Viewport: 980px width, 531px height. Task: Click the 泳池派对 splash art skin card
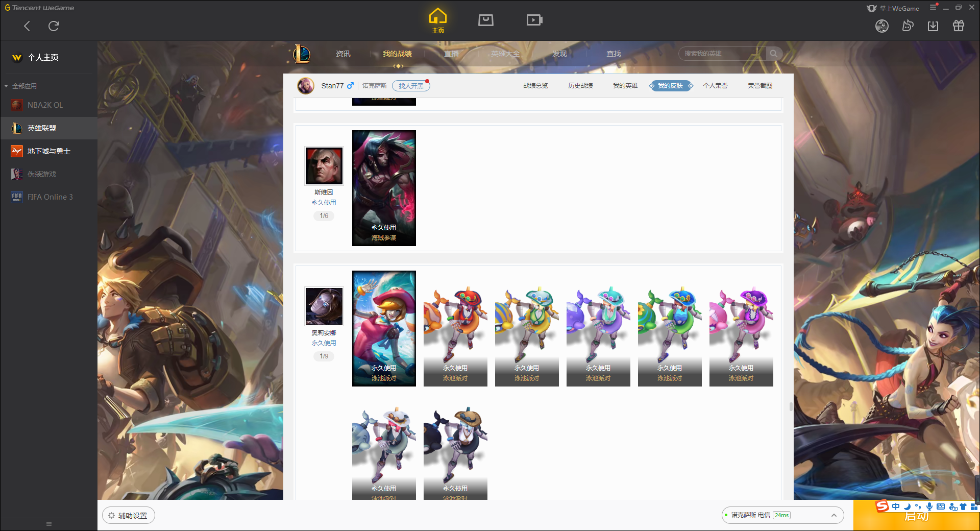[x=384, y=328]
